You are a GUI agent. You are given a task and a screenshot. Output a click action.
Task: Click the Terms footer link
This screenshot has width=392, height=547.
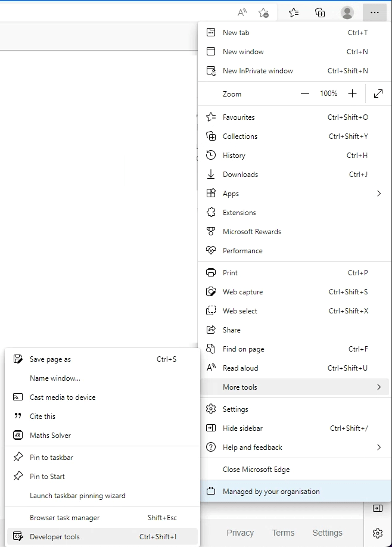tap(283, 533)
